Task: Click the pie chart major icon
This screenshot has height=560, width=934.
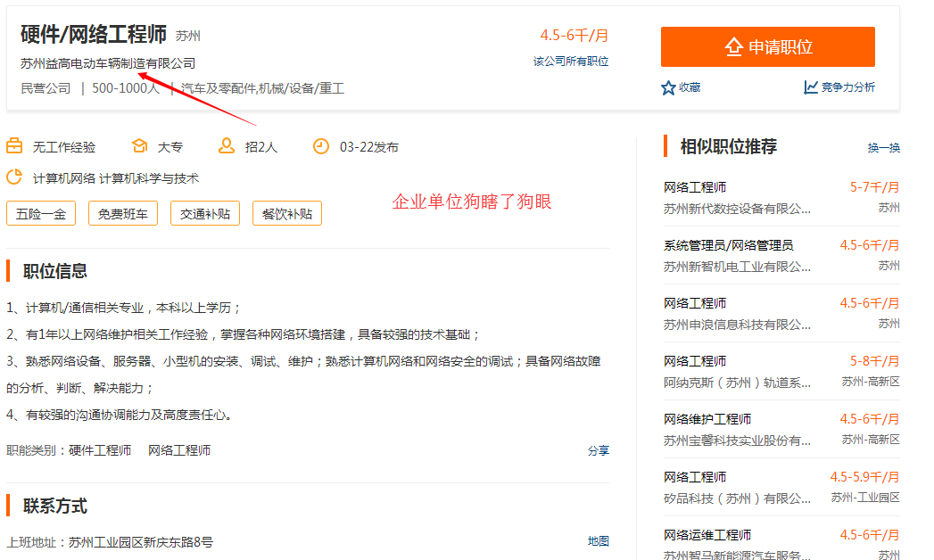Action: [x=14, y=177]
